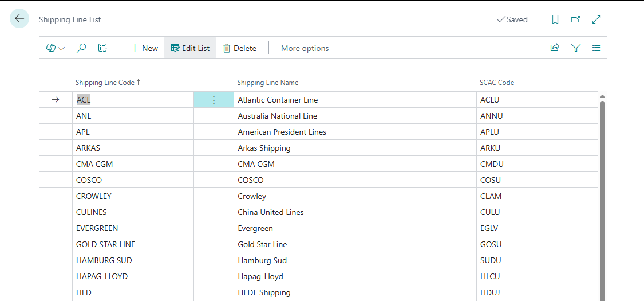Viewport: 644px width, 301px height.
Task: Switch layout with the list view icon
Action: click(596, 48)
